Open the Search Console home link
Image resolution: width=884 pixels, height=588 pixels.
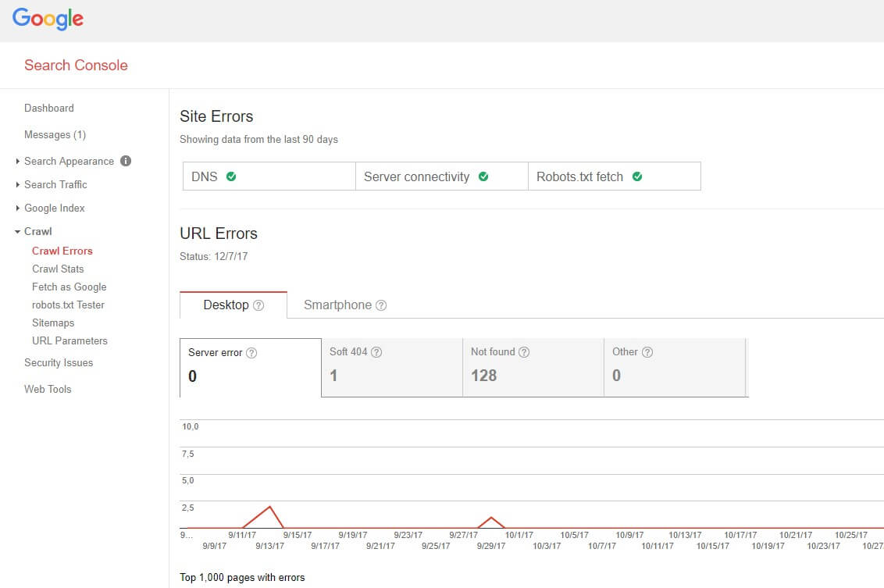click(76, 66)
